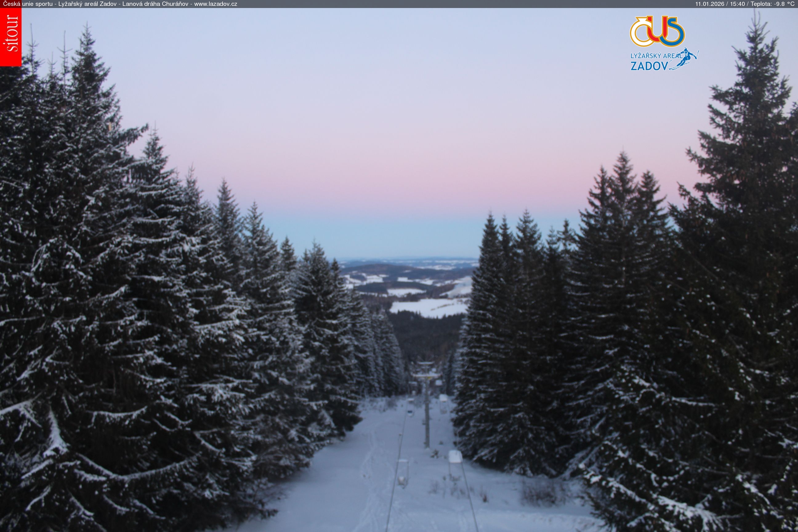Select 'Lyžařský areál Zadov' header text
This screenshot has height=532, width=798.
87,4
